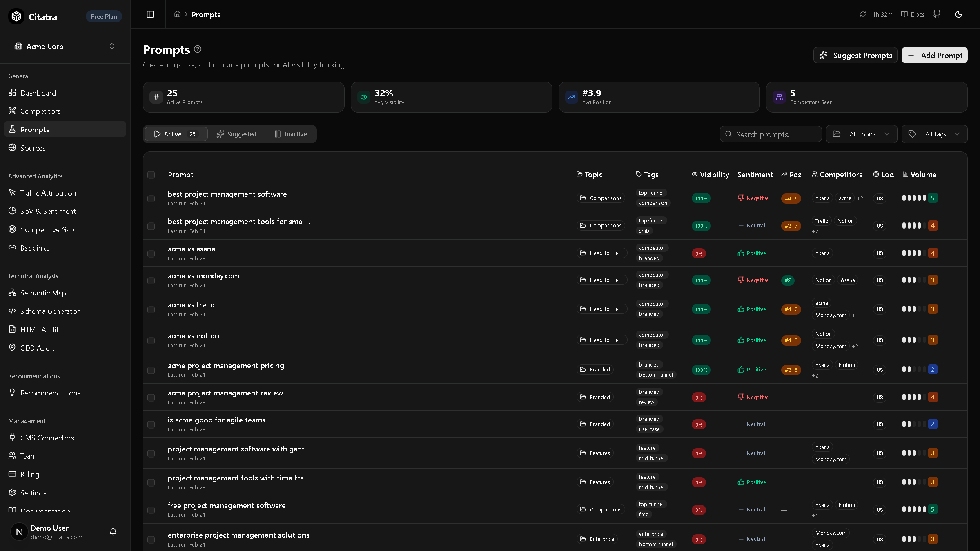The image size is (980, 551).
Task: Check the select-all checkbox in table header
Action: (x=151, y=175)
